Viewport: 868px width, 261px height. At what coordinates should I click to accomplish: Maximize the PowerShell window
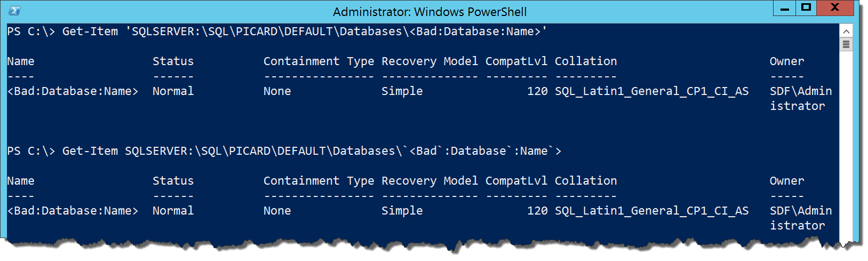pyautogui.click(x=806, y=8)
